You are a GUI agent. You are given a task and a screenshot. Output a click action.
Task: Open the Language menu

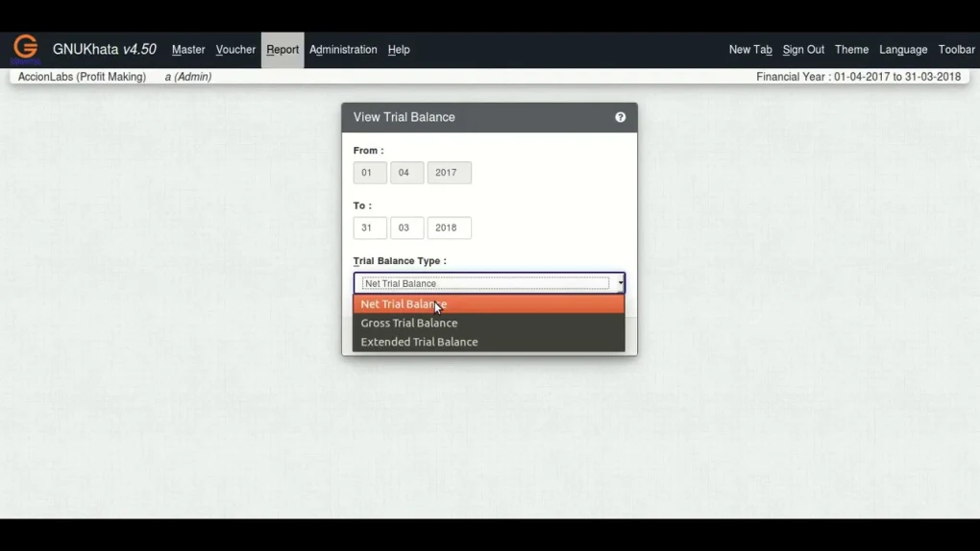pos(903,50)
